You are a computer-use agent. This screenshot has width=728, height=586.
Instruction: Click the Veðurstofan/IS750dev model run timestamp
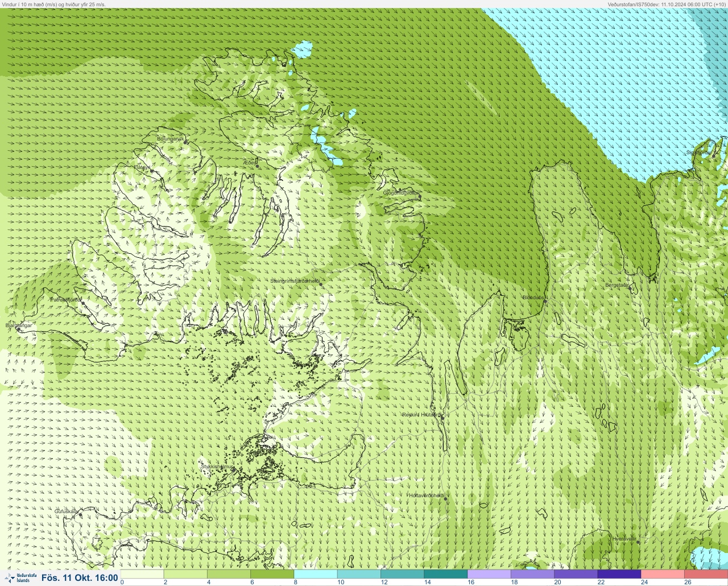click(x=667, y=4)
